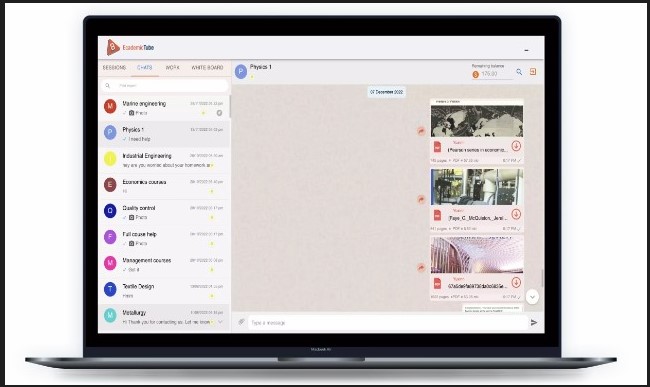This screenshot has width=650, height=387.
Task: Click the grey badge on Marine engineering chat
Action: tap(219, 113)
